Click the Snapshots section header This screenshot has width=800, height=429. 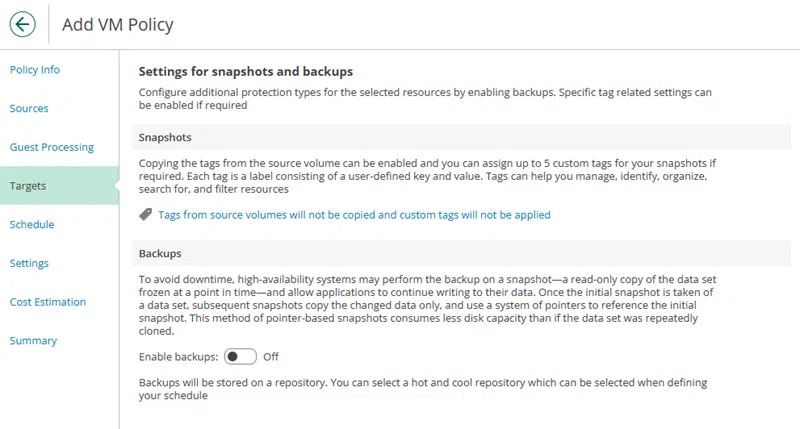[165, 137]
